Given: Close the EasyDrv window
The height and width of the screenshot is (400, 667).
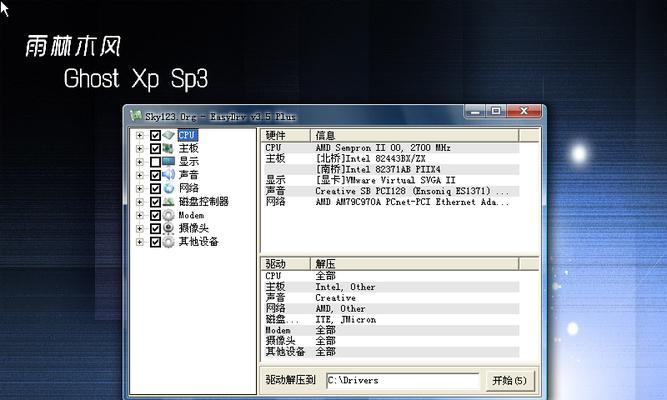Looking at the screenshot, I should click(524, 111).
